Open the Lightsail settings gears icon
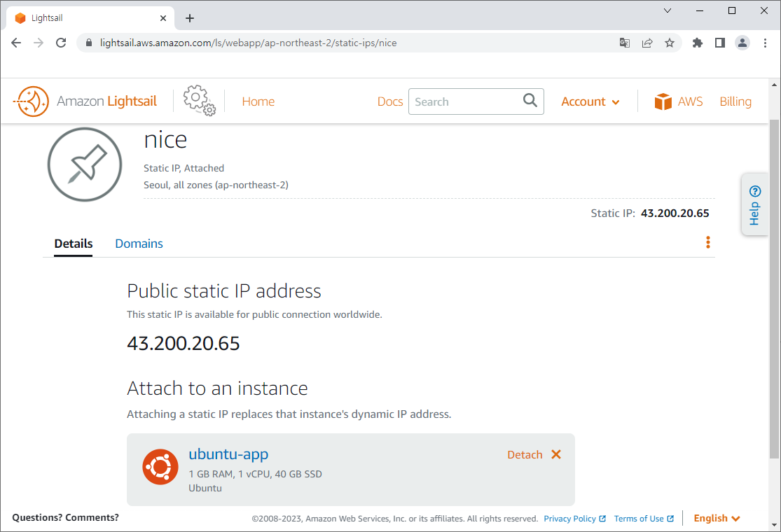 (199, 101)
